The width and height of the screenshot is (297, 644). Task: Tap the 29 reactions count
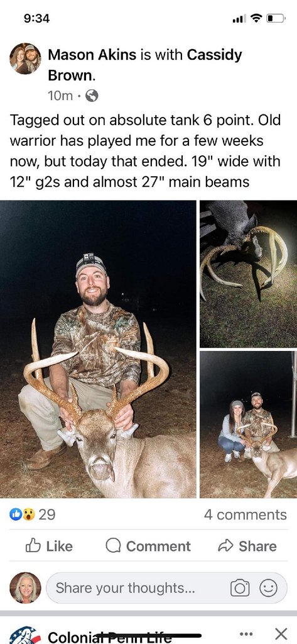coord(46,514)
